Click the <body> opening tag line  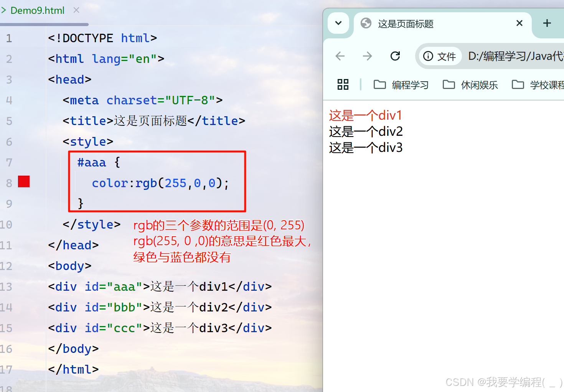coord(70,266)
